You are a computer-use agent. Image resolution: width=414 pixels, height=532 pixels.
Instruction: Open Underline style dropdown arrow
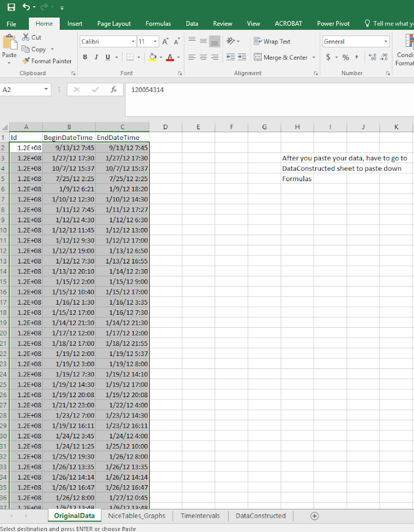click(116, 58)
